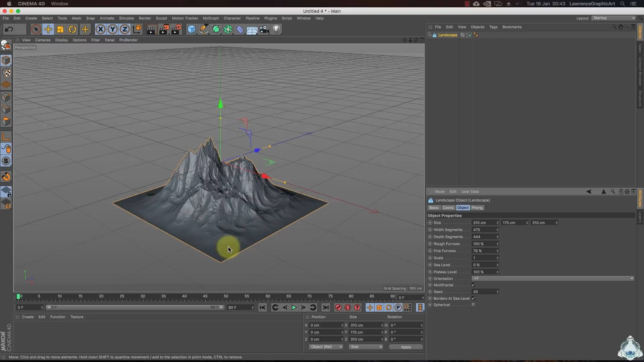
Task: Select the Landscape object in list
Action: coord(447,35)
